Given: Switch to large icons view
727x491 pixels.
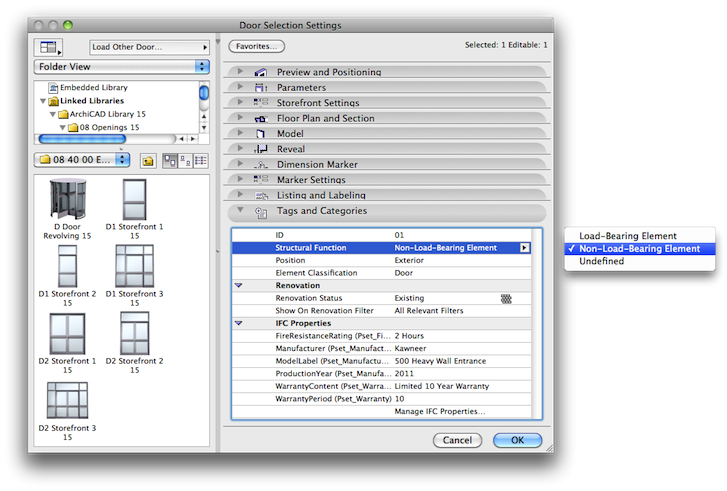Looking at the screenshot, I should [170, 161].
